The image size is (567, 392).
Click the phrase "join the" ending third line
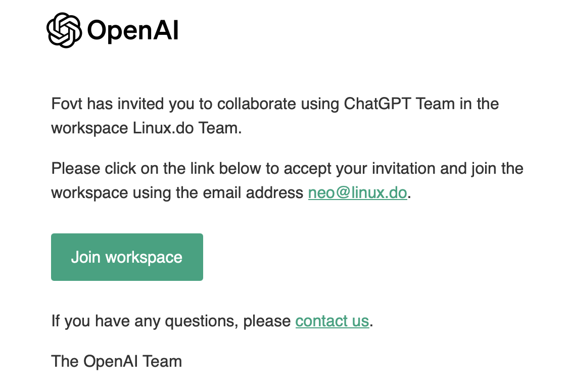(497, 169)
